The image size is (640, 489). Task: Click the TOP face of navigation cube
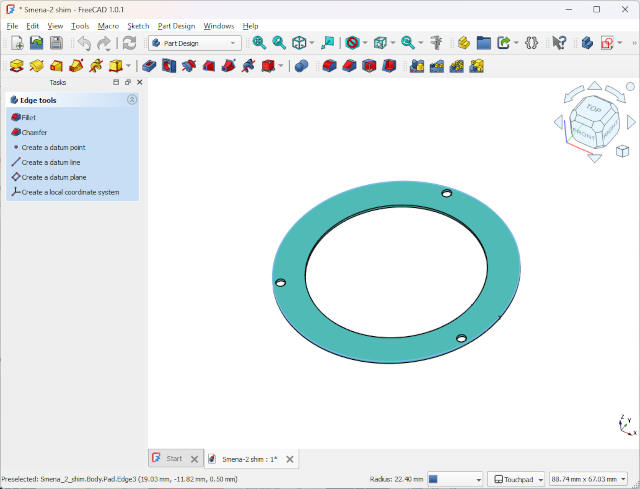click(594, 108)
